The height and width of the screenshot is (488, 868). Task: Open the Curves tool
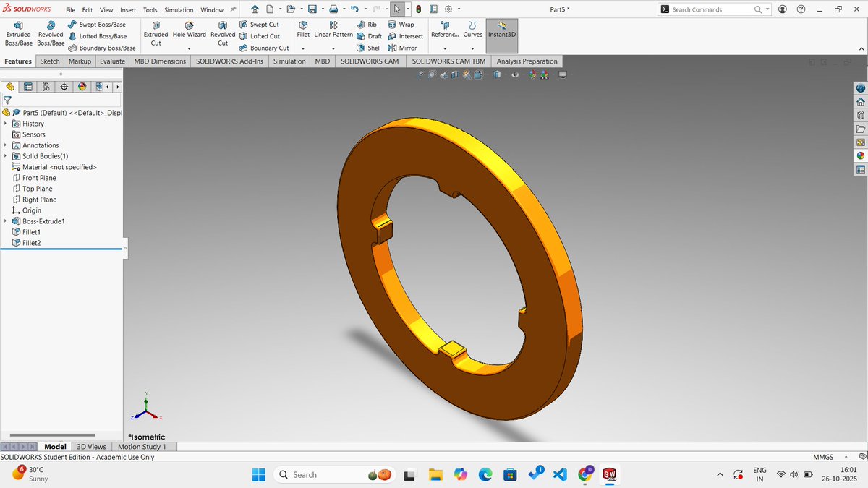click(472, 30)
